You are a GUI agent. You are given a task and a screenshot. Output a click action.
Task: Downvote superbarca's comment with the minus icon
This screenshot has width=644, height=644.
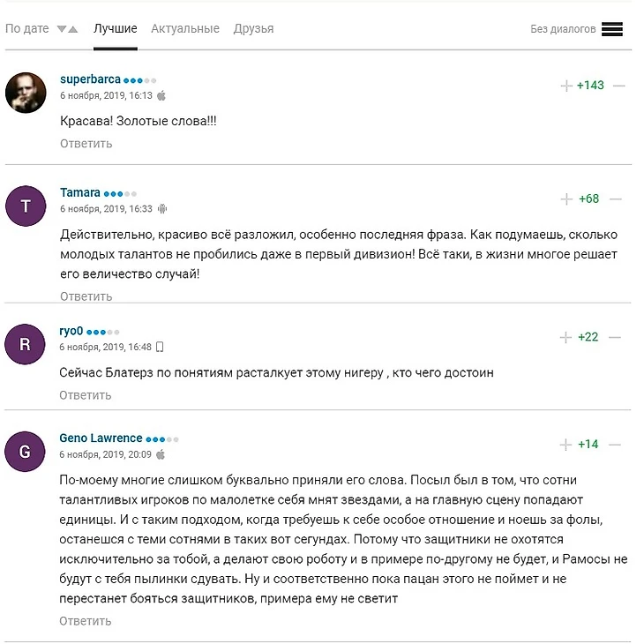tap(618, 86)
